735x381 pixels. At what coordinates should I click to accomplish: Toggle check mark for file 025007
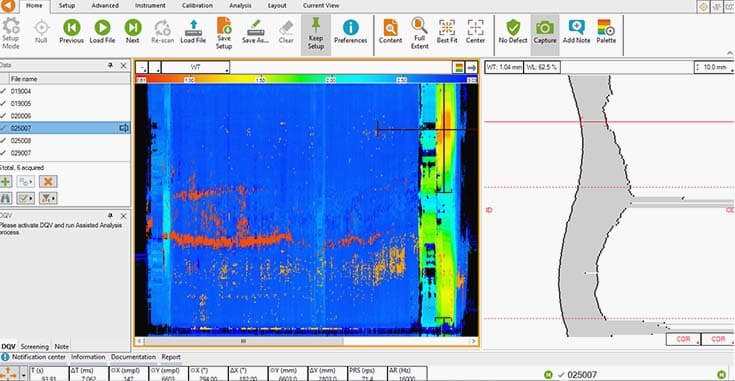pos(3,128)
